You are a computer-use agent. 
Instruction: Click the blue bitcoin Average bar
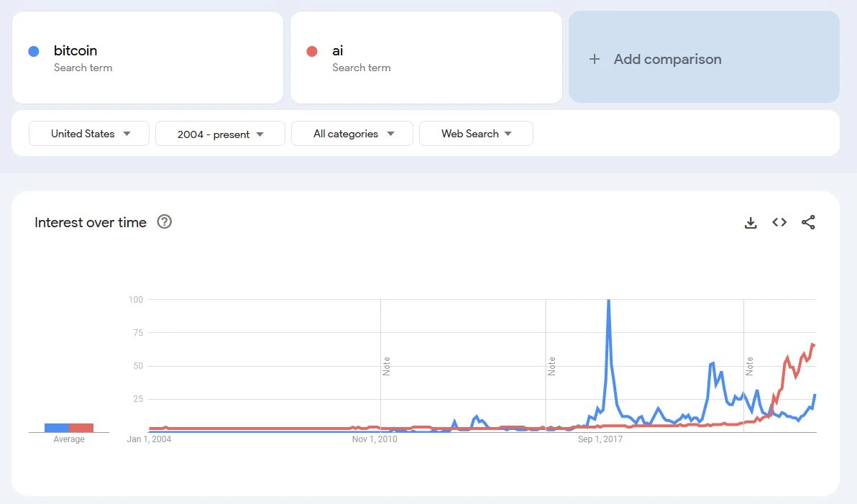[57, 428]
